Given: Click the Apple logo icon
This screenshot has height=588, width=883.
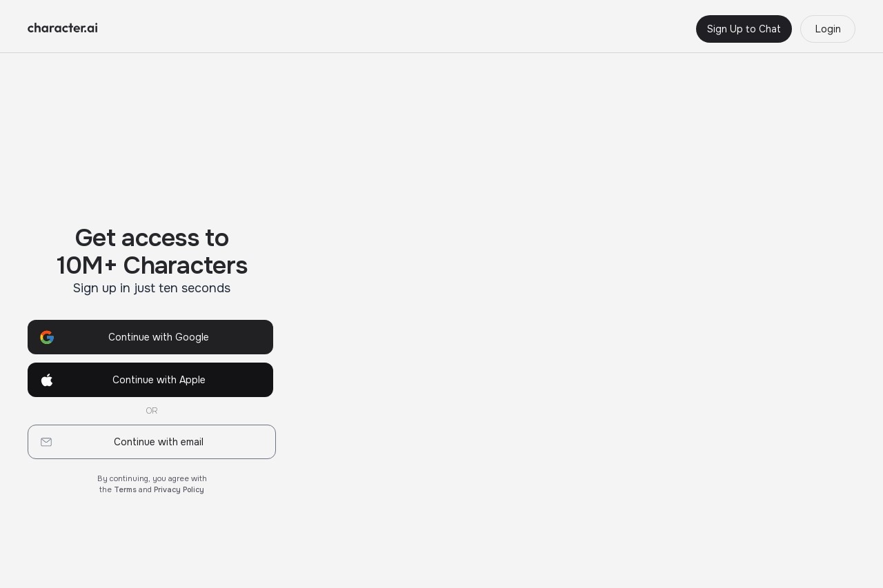Looking at the screenshot, I should tap(47, 380).
